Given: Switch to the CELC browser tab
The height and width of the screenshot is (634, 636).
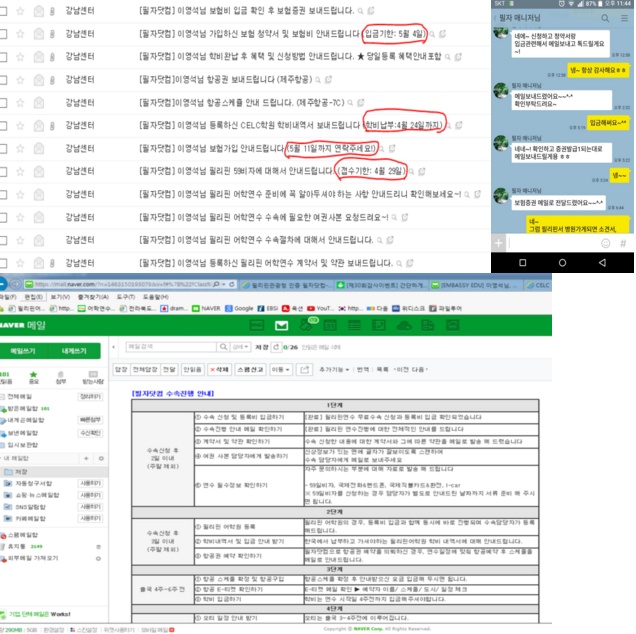Looking at the screenshot, I should pyautogui.click(x=538, y=286).
